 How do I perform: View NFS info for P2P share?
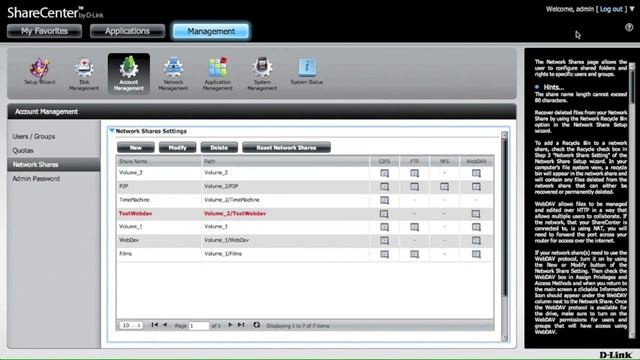click(444, 187)
